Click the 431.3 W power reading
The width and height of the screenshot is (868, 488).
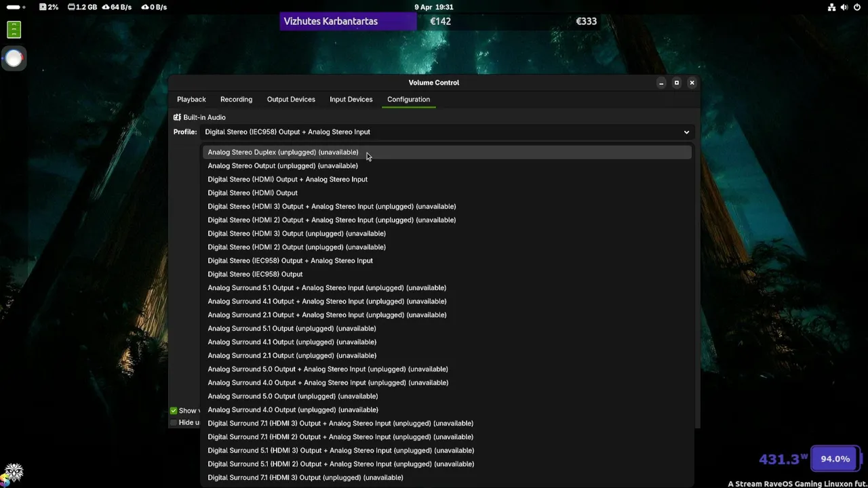coord(783,459)
